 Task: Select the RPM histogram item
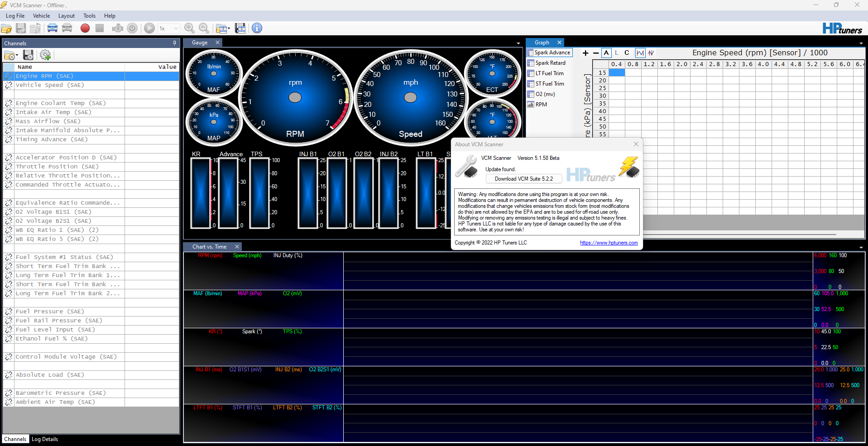pos(537,105)
